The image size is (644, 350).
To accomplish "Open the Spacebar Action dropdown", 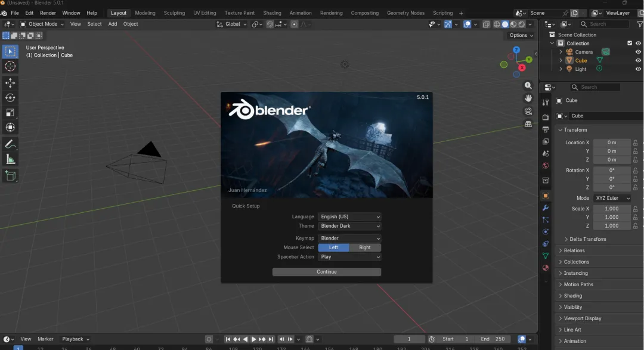I will 349,257.
